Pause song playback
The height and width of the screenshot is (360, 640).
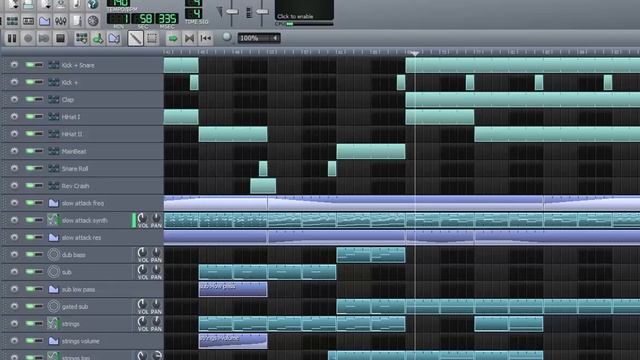point(12,38)
